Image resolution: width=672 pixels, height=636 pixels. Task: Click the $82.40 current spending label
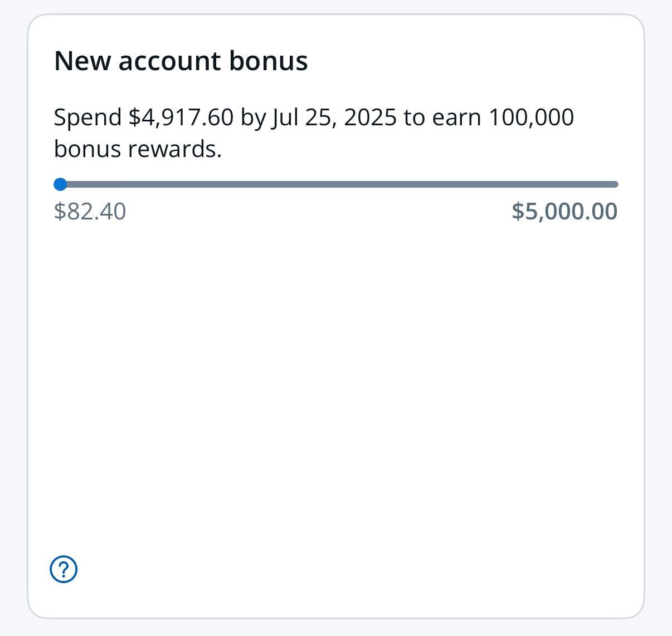click(90, 211)
